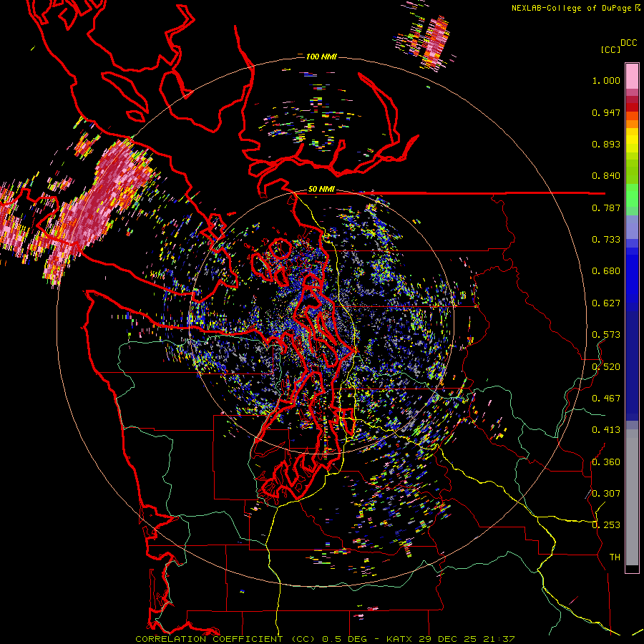
Task: Click the 0.467 color scale value
Action: click(606, 399)
